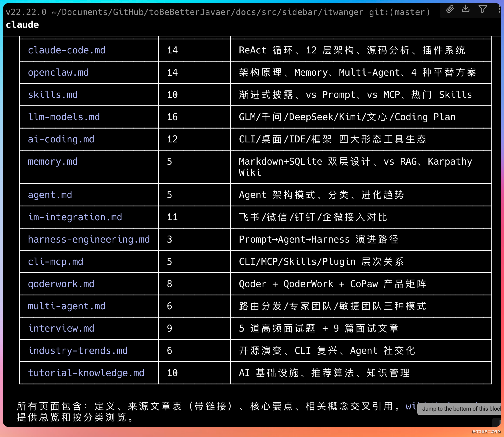
Task: Open the claude-code.md file link
Action: pyautogui.click(x=67, y=50)
